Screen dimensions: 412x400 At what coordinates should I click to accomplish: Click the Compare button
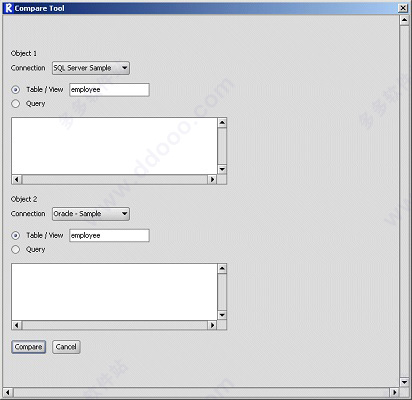(x=28, y=347)
